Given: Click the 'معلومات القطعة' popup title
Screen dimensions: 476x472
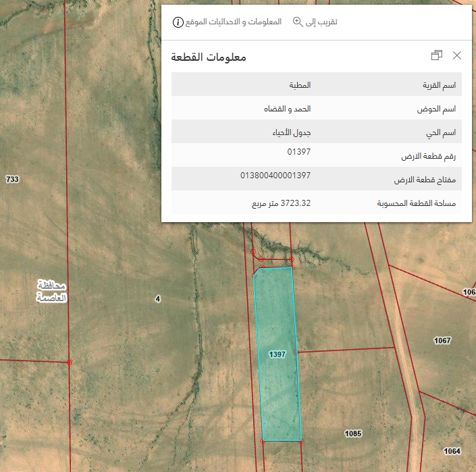Looking at the screenshot, I should click(x=209, y=57).
